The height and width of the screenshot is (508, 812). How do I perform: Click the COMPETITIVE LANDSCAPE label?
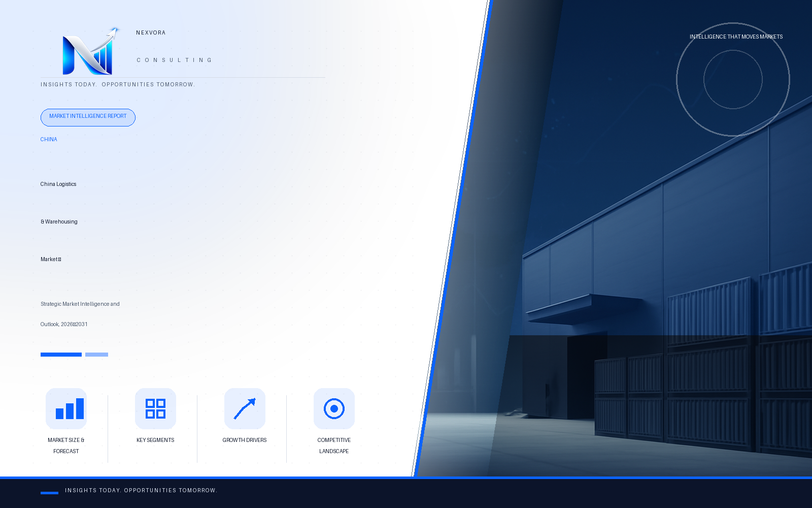coord(334,446)
